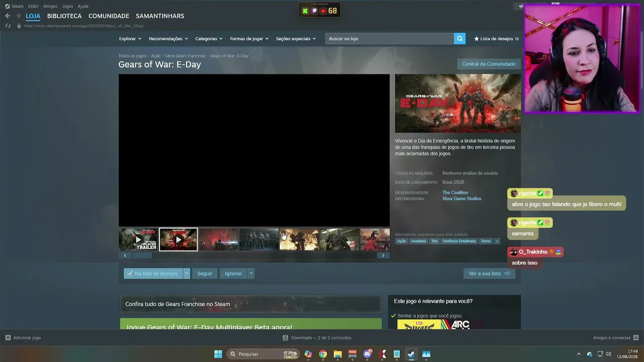Click the Adicionar jogo plus icon
Viewport: 644px width, 362px height.
8,338
